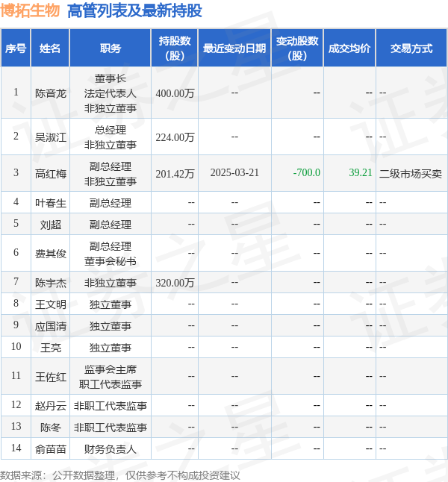Screen dimensions: 448x482
Task: Click 独立董事 in the 王文明 row
Action: [111, 304]
